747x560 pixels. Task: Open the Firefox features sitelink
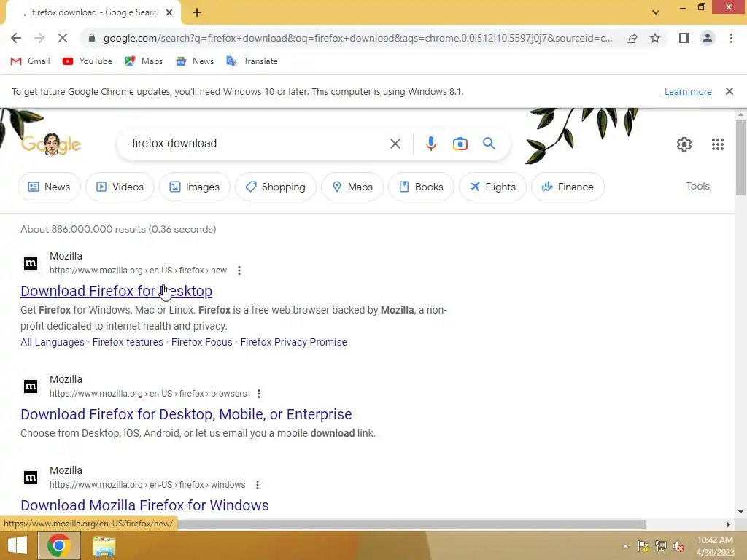pyautogui.click(x=128, y=342)
